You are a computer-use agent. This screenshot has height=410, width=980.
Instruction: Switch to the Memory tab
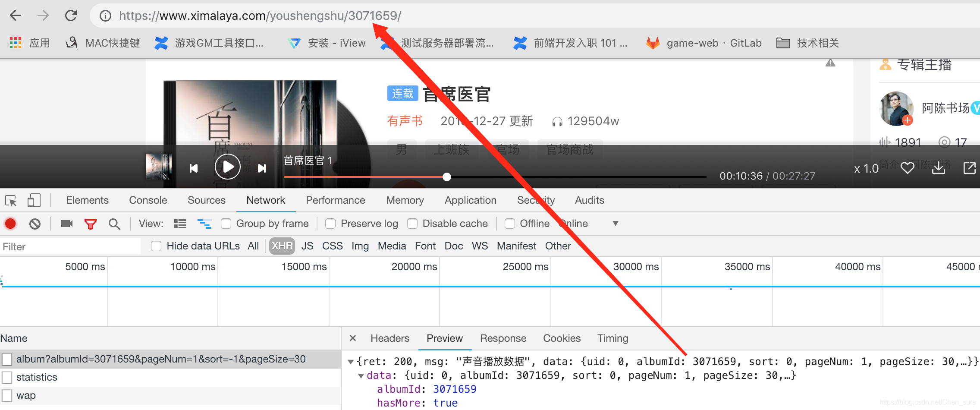coord(405,200)
